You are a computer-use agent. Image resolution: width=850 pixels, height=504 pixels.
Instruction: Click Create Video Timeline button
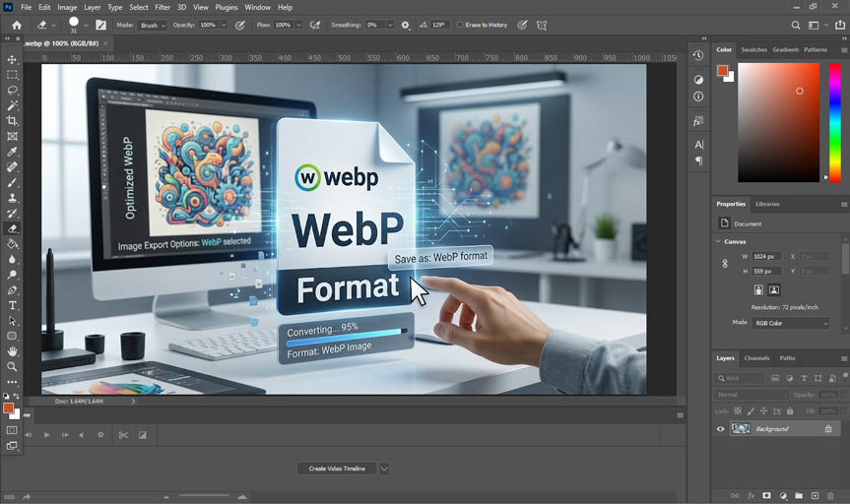[x=337, y=469]
